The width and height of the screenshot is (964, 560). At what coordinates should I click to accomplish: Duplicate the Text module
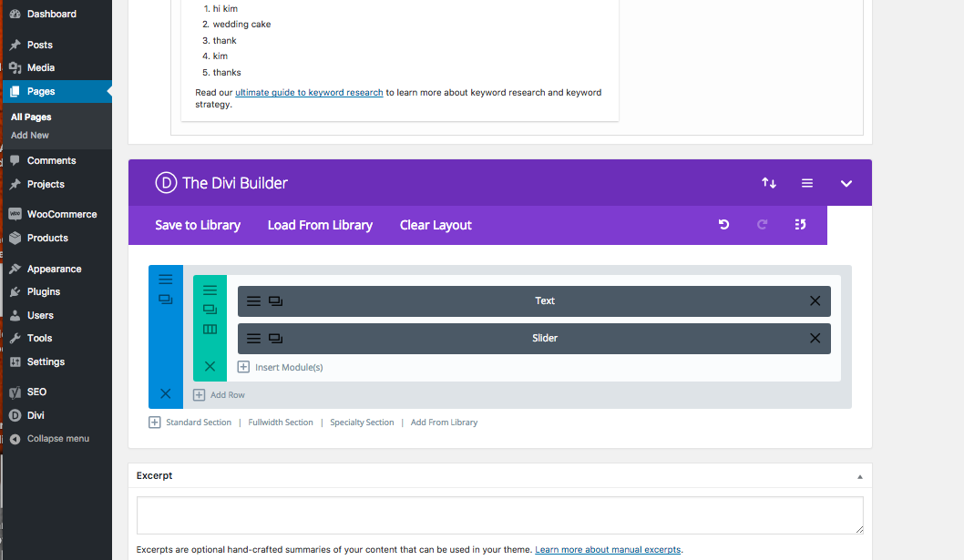275,301
